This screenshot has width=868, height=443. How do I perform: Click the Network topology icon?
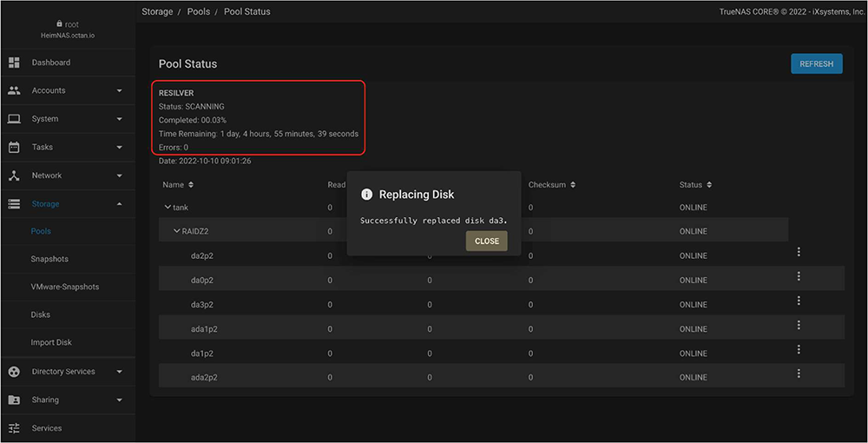[x=14, y=175]
